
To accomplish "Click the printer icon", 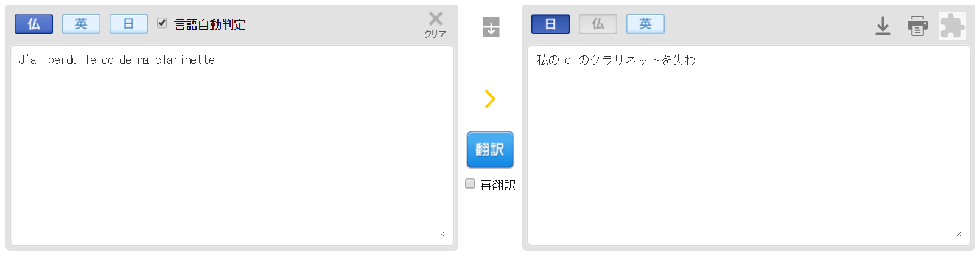I will [x=917, y=26].
